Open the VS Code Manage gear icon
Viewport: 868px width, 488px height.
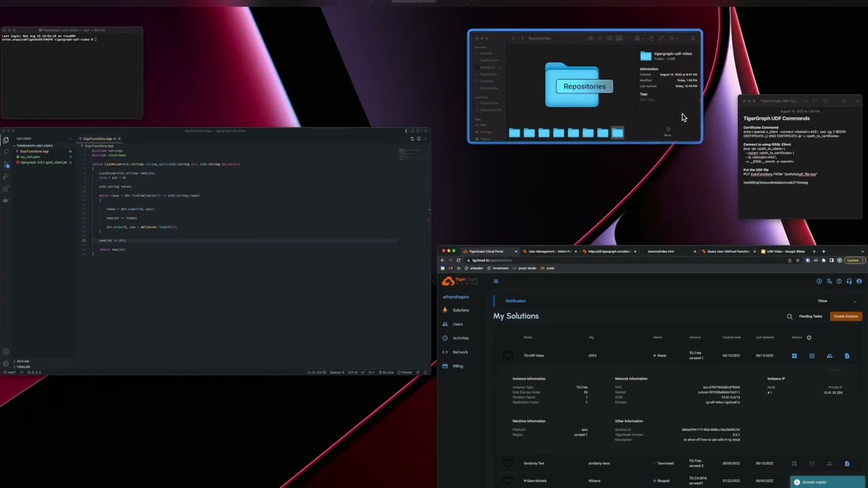tap(5, 364)
